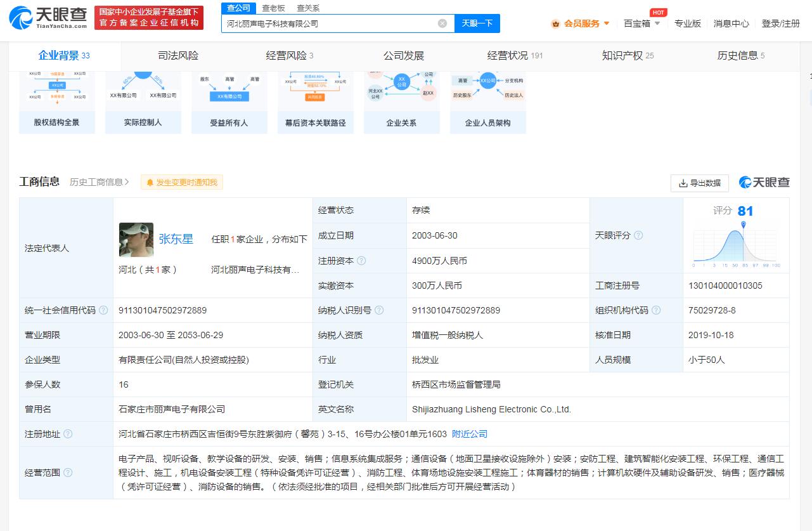Click the 有限责任公司(自然人投资或控股) company type value

coord(184,360)
